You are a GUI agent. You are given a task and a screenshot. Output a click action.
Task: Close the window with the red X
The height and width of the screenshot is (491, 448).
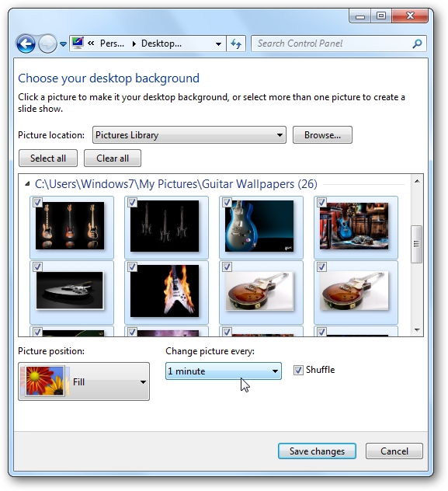(410, 16)
